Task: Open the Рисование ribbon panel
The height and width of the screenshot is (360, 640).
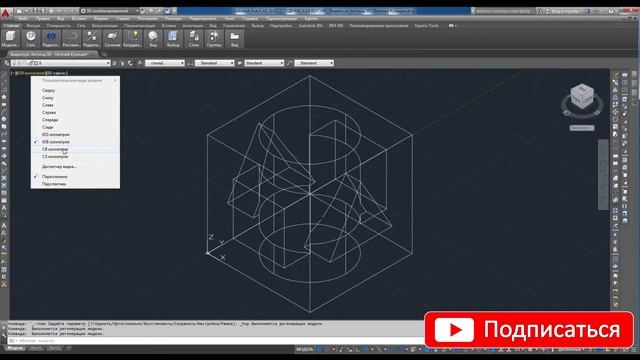Action: (x=71, y=39)
